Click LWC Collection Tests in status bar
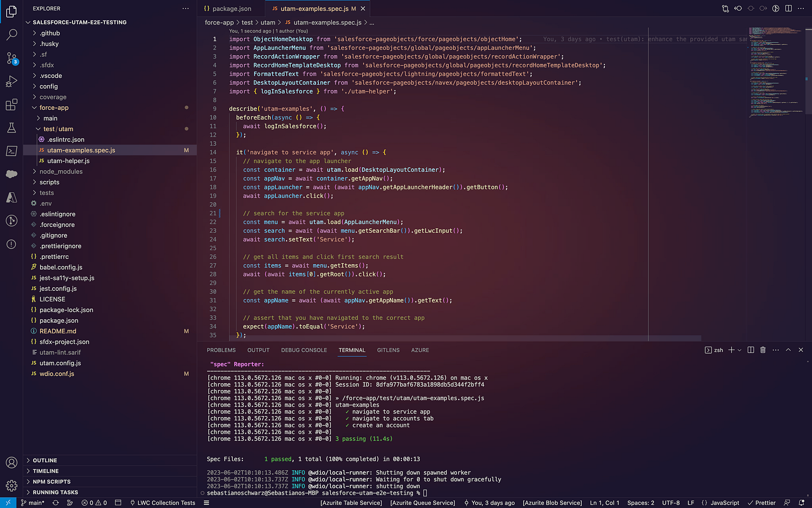 point(162,503)
